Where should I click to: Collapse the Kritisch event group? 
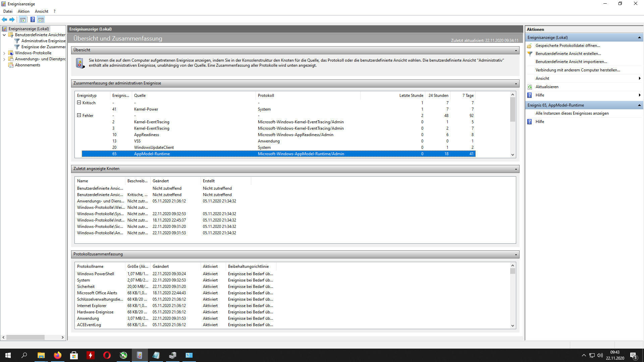pos(79,103)
